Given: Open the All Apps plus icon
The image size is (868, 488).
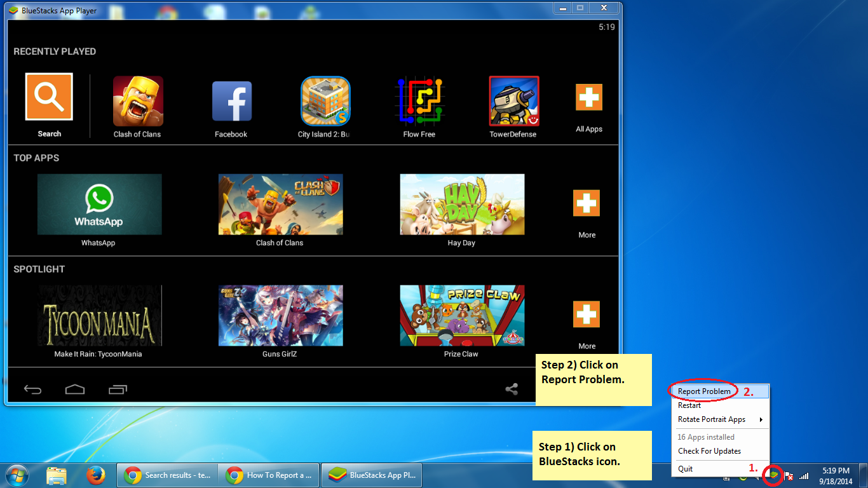Looking at the screenshot, I should pos(589,97).
